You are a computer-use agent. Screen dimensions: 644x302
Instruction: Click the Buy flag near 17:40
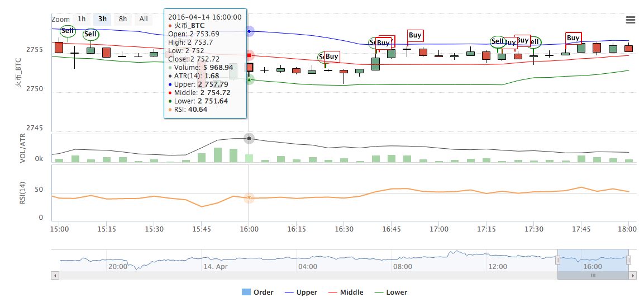[574, 38]
